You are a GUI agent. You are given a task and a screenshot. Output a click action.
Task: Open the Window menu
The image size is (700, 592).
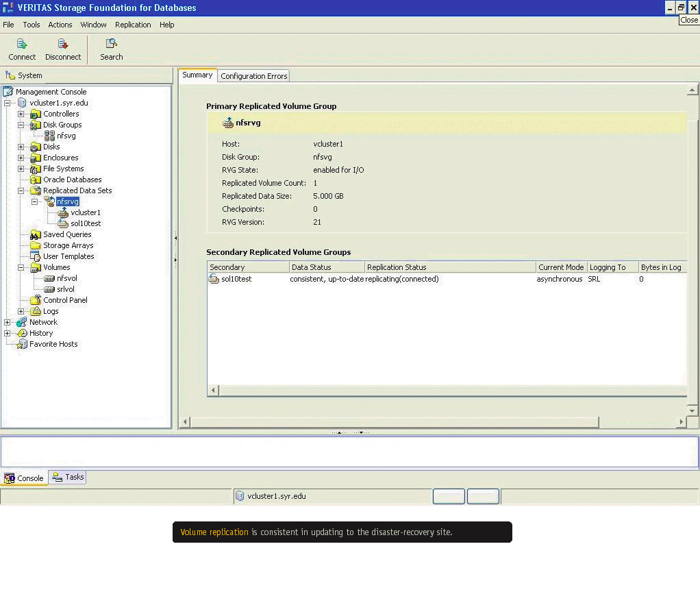point(93,25)
